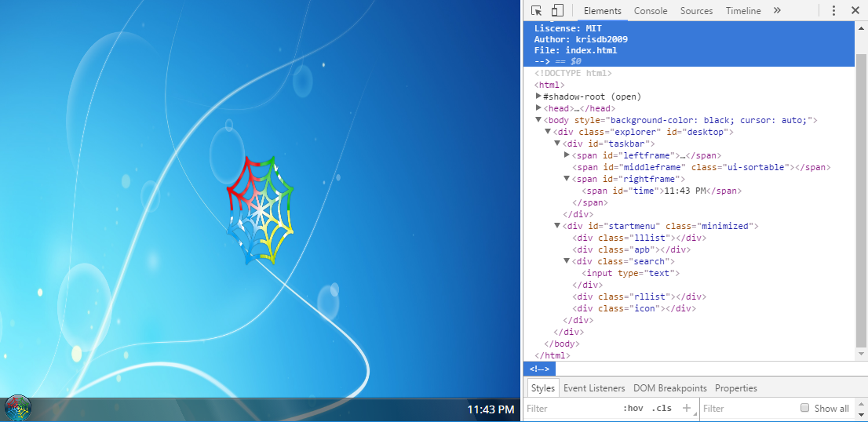Toggle the .cls class editor button

662,408
